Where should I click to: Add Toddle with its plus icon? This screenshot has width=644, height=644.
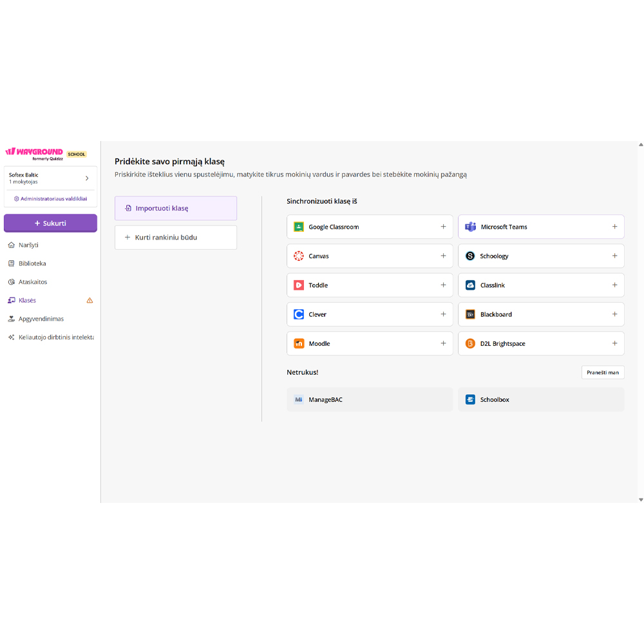coord(443,285)
